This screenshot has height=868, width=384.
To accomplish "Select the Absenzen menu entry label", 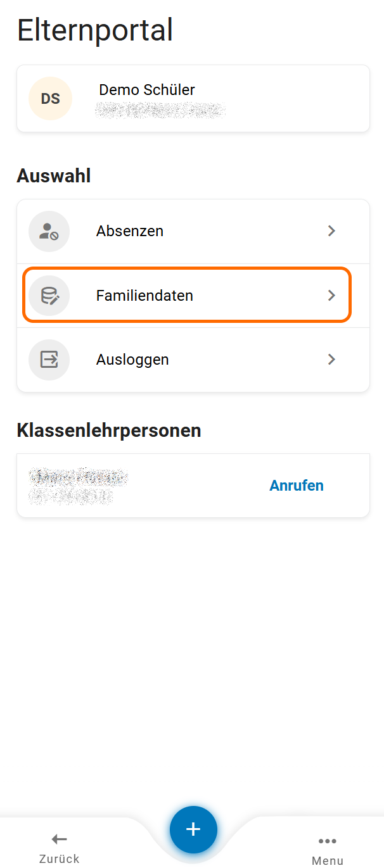I will point(130,231).
